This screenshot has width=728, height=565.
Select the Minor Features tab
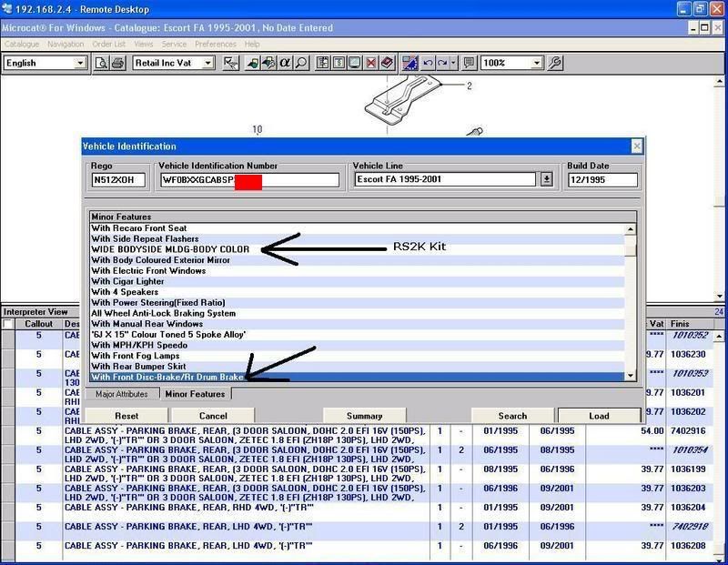point(195,394)
